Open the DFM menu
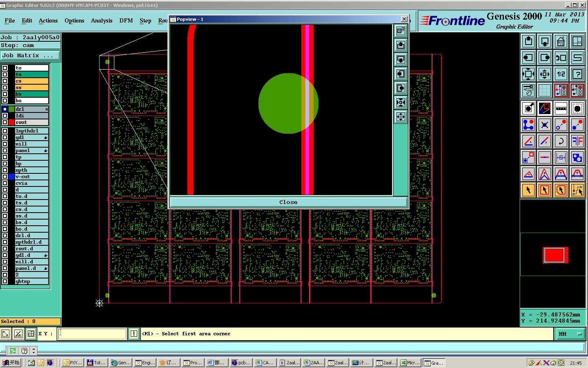Viewport: 588px width, 368px height. (x=126, y=20)
